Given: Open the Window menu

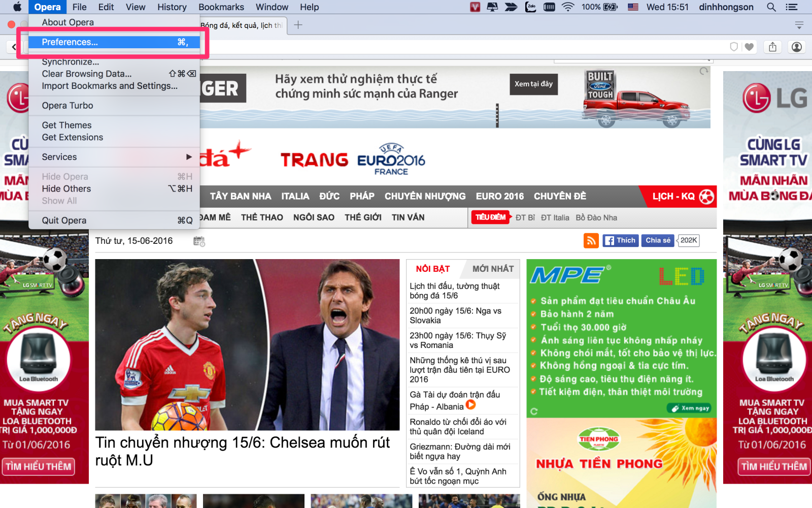Looking at the screenshot, I should pos(272,7).
